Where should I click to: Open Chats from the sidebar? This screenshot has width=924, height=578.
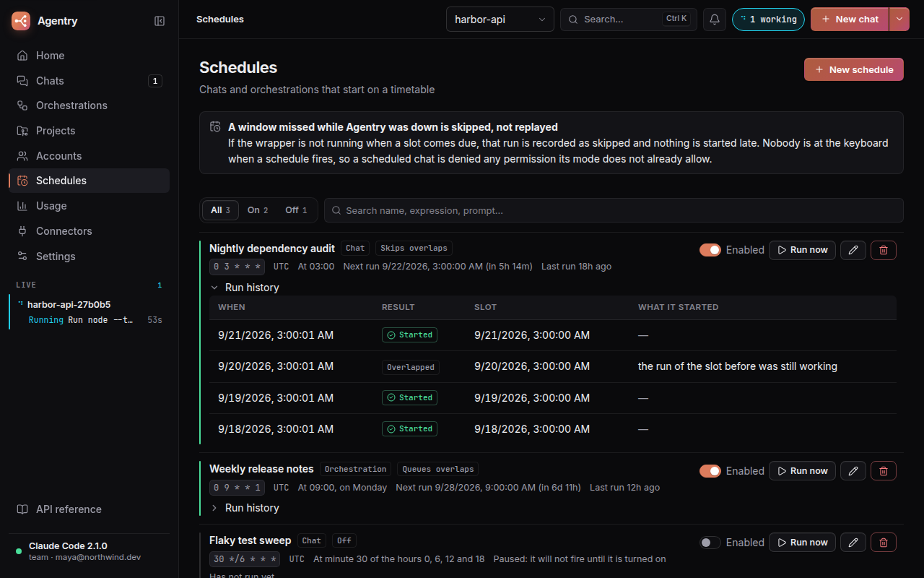[90, 81]
